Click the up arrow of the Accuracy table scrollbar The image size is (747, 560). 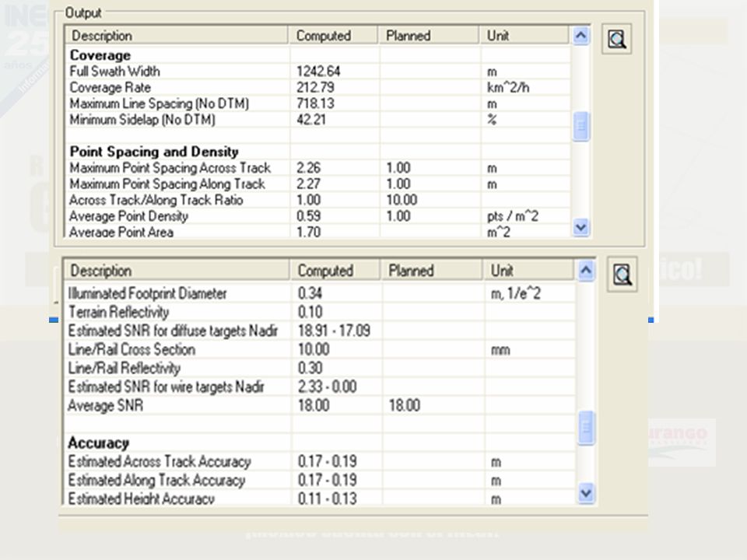pyautogui.click(x=586, y=271)
